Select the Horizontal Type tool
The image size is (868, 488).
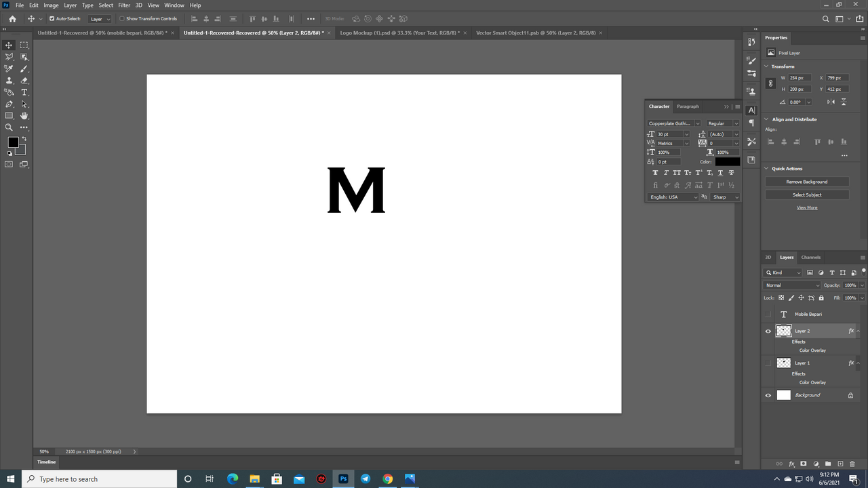click(x=24, y=92)
